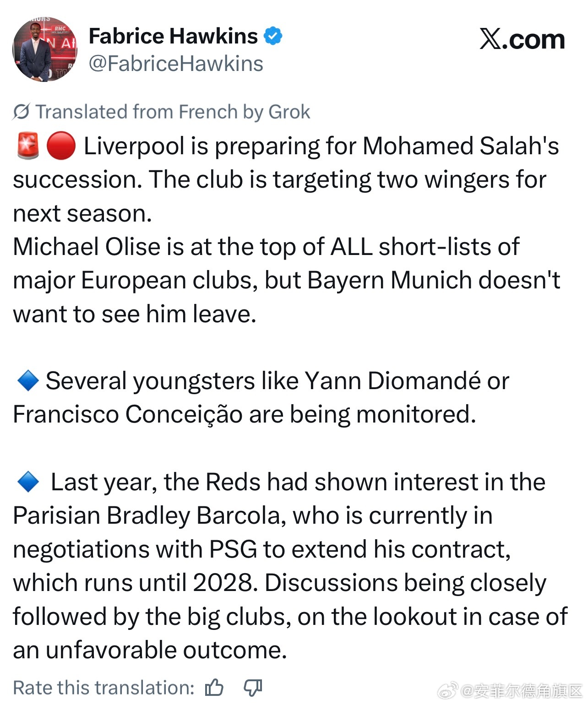Click the X.com logo
The width and height of the screenshot is (588, 705).
pyautogui.click(x=522, y=39)
